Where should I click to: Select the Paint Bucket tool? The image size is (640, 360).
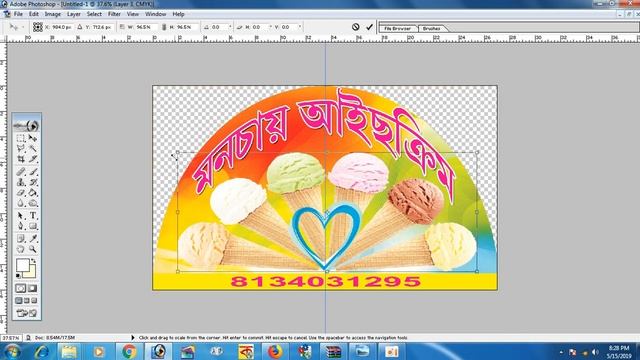point(33,192)
